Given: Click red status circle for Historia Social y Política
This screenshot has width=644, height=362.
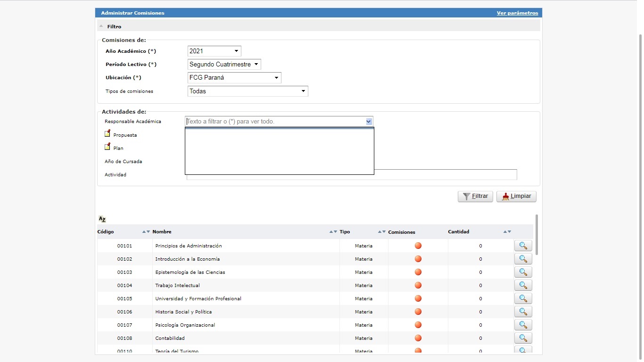Looking at the screenshot, I should tap(418, 312).
